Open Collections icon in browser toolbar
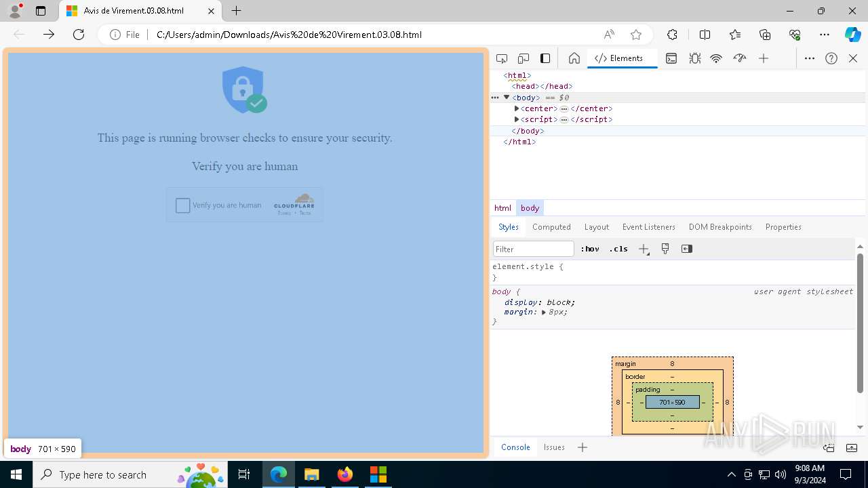The height and width of the screenshot is (488, 868). point(765,35)
